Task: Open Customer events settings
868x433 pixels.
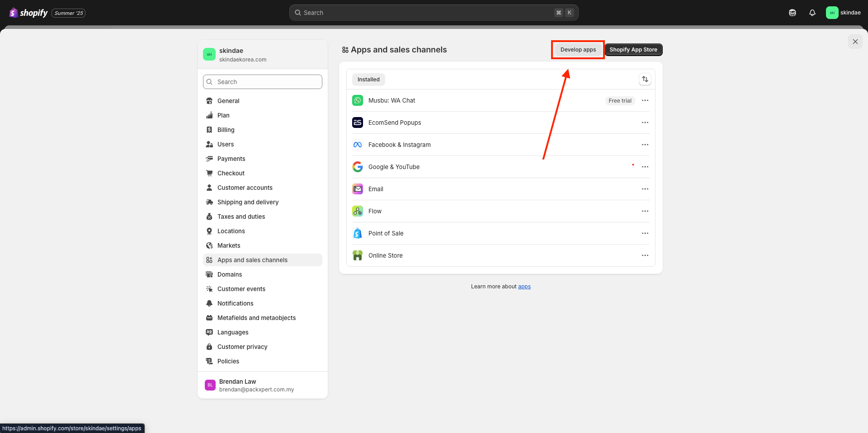Action: 263,289
